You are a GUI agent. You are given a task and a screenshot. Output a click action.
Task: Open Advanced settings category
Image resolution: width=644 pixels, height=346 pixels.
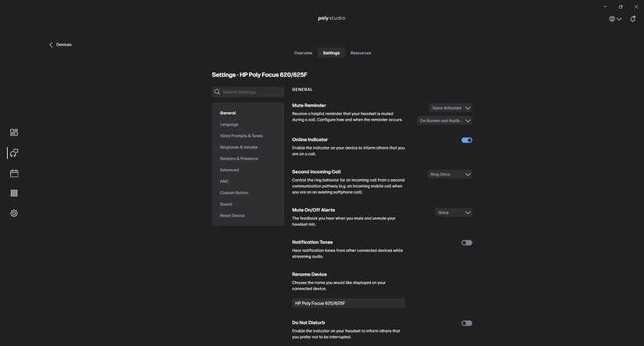pos(229,170)
